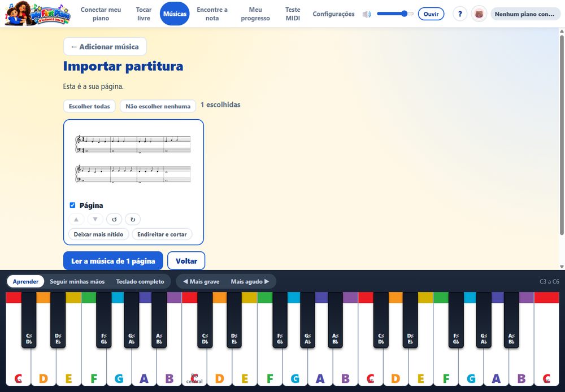The width and height of the screenshot is (565, 392).
Task: Open Configurações tab
Action: [x=333, y=14]
